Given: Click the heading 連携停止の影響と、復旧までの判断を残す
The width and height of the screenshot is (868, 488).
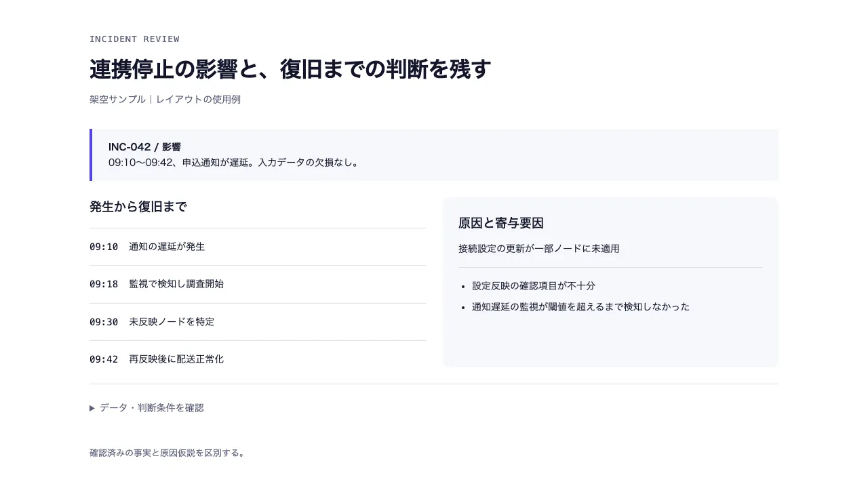Looking at the screenshot, I should click(290, 69).
